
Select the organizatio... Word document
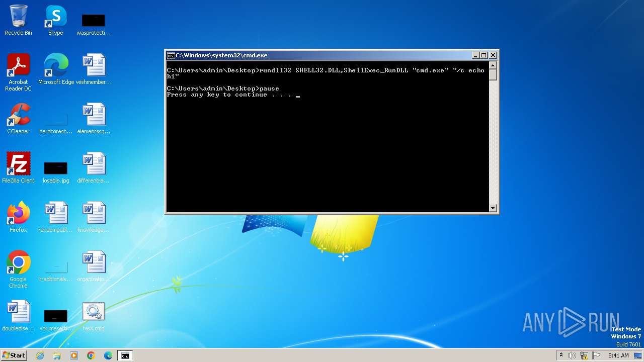pyautogui.click(x=94, y=266)
